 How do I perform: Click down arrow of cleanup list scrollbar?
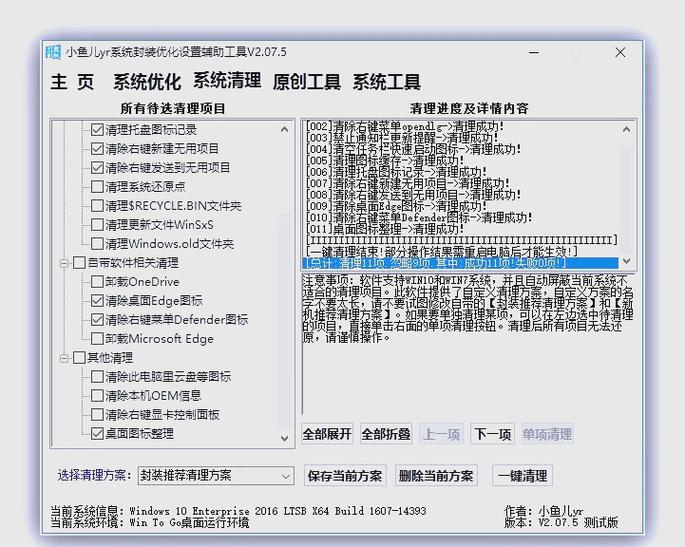pyautogui.click(x=284, y=438)
